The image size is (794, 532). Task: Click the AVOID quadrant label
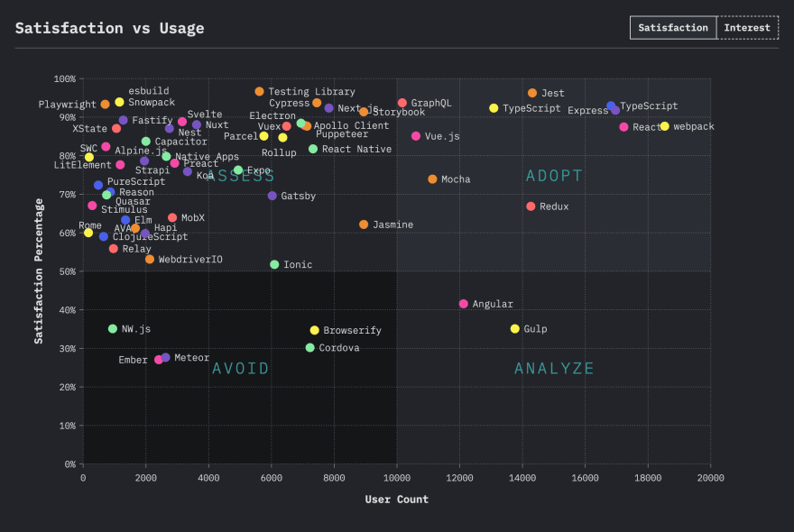click(x=241, y=369)
